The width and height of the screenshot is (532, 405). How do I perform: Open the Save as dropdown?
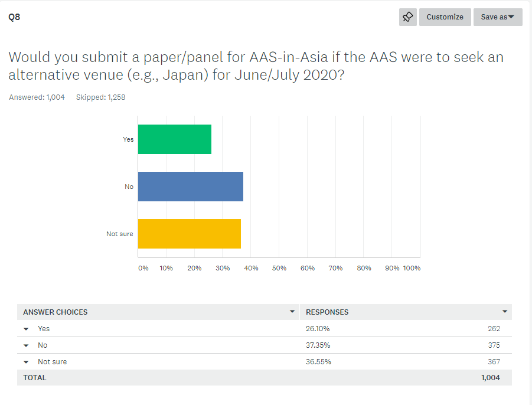(498, 17)
